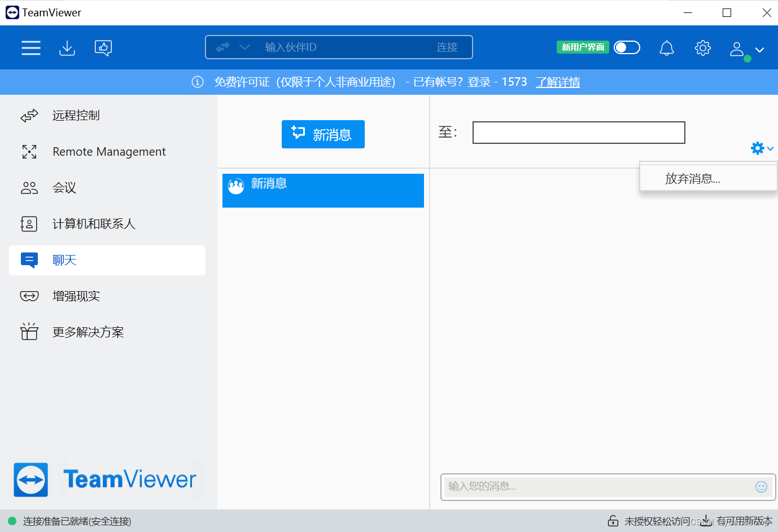
Task: Click the augmented reality headset icon
Action: 29,296
